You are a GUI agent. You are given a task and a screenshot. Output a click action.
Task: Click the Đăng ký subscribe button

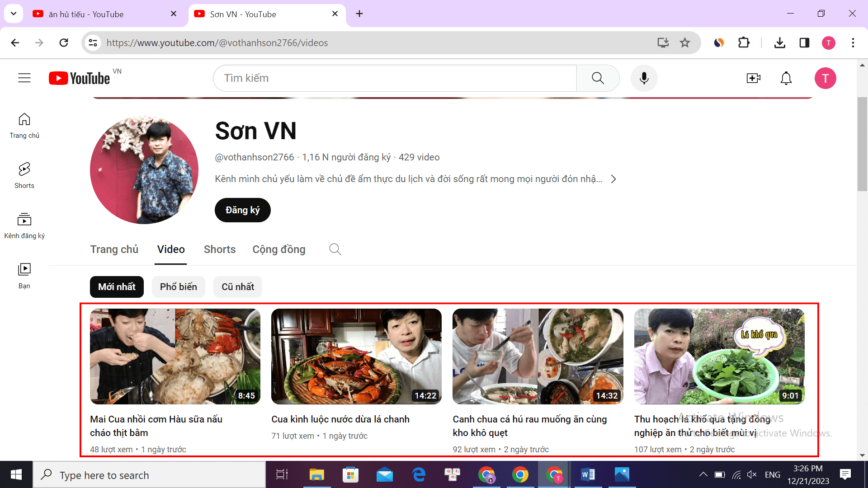coord(242,210)
